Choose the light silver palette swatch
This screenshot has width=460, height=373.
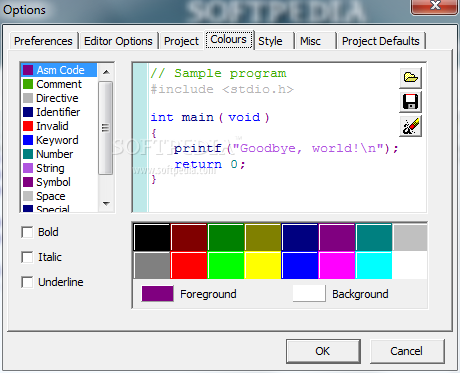pyautogui.click(x=410, y=237)
